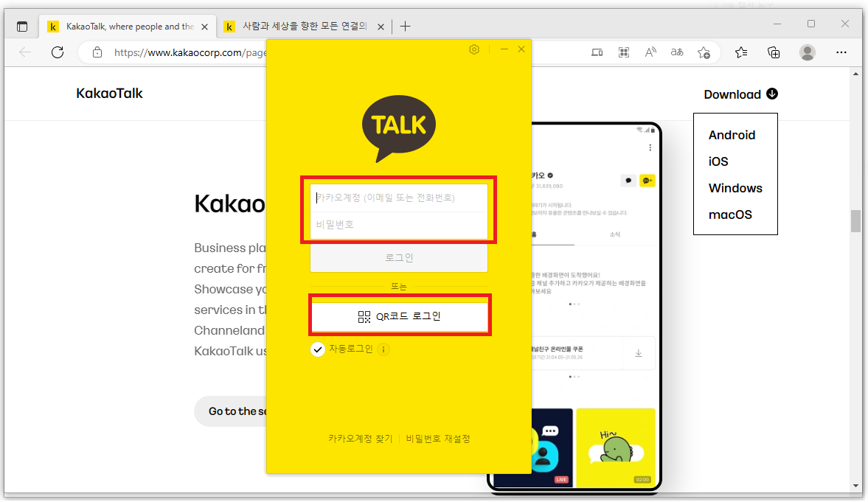Focus the 카카오계정 email or phone field
The height and width of the screenshot is (502, 868).
pos(399,198)
